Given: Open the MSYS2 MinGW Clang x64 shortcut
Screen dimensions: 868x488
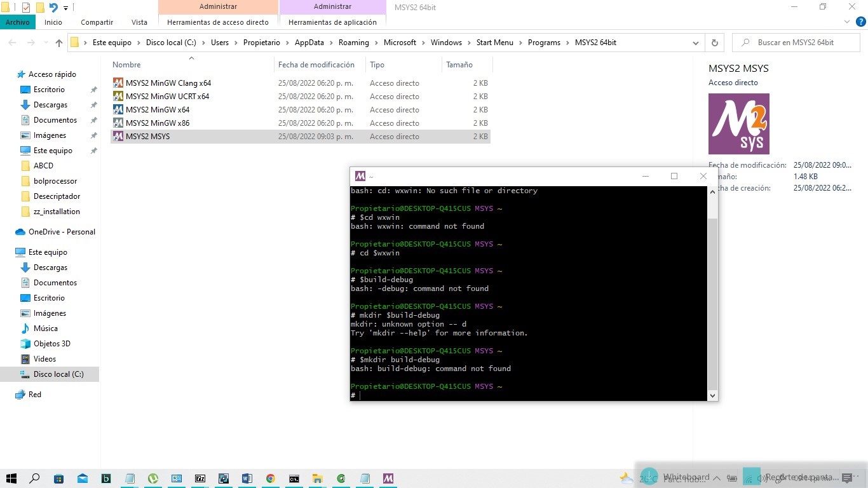Looking at the screenshot, I should (168, 83).
